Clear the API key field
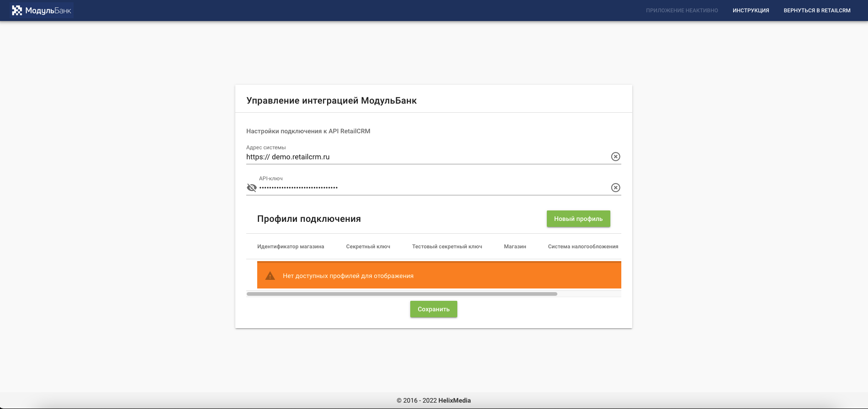 pyautogui.click(x=616, y=188)
